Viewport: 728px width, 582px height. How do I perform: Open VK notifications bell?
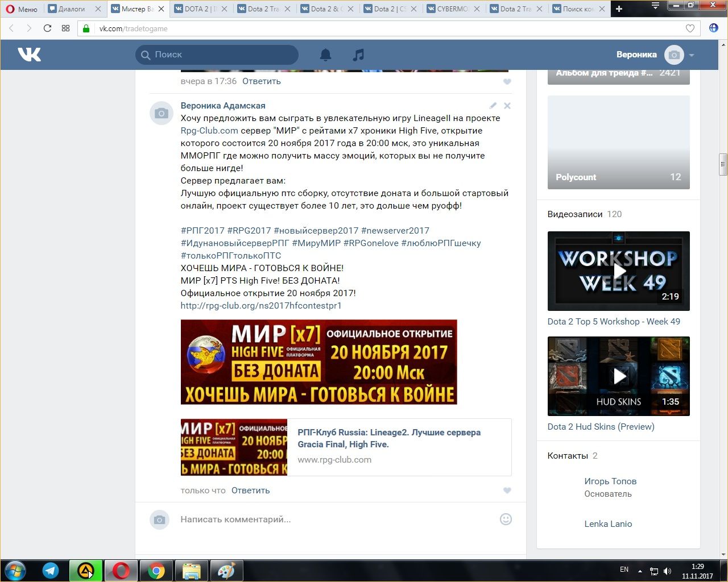point(325,55)
